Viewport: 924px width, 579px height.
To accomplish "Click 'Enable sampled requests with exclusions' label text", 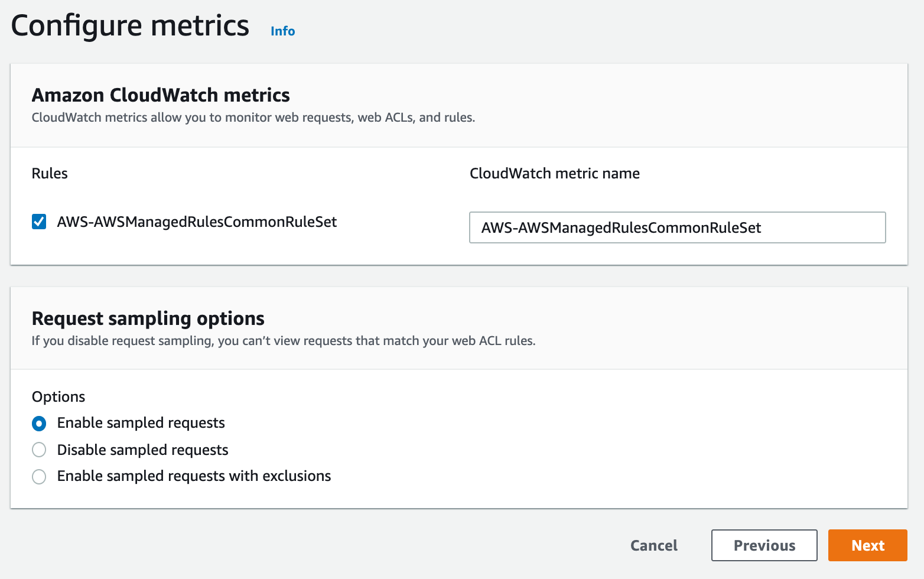I will coord(194,476).
